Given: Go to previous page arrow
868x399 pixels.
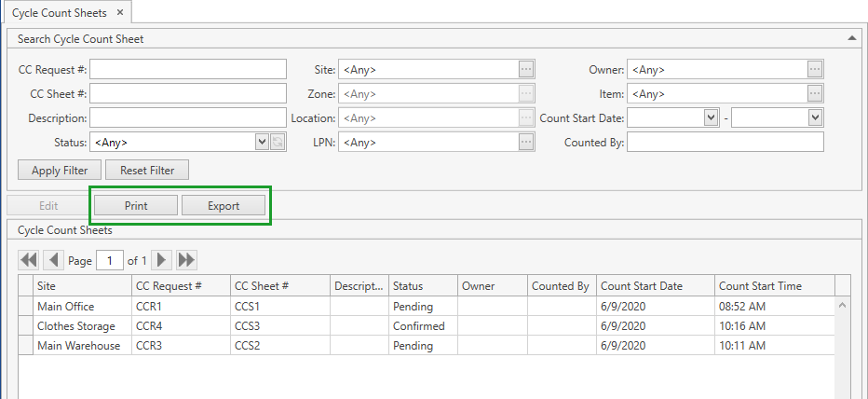Looking at the screenshot, I should pos(53,260).
